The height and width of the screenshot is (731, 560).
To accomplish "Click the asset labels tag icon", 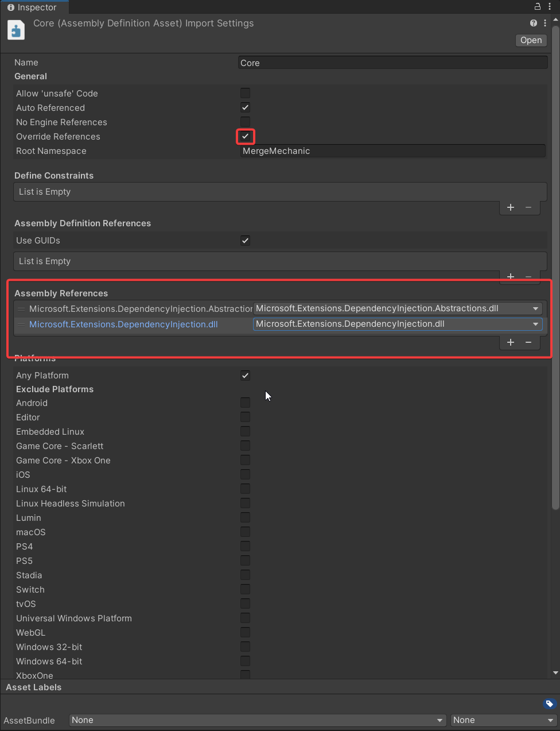I will pyautogui.click(x=549, y=703).
